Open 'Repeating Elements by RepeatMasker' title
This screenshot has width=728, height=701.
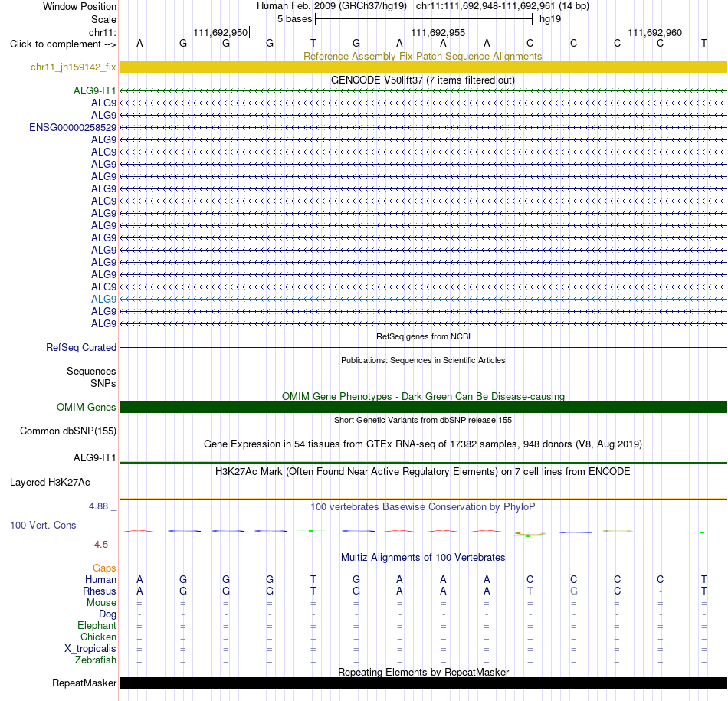pyautogui.click(x=424, y=672)
